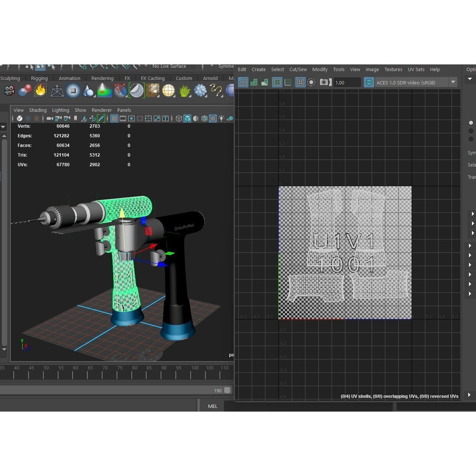Toggle the ON color management button in UV Editor
This screenshot has width=476, height=476.
click(x=369, y=82)
